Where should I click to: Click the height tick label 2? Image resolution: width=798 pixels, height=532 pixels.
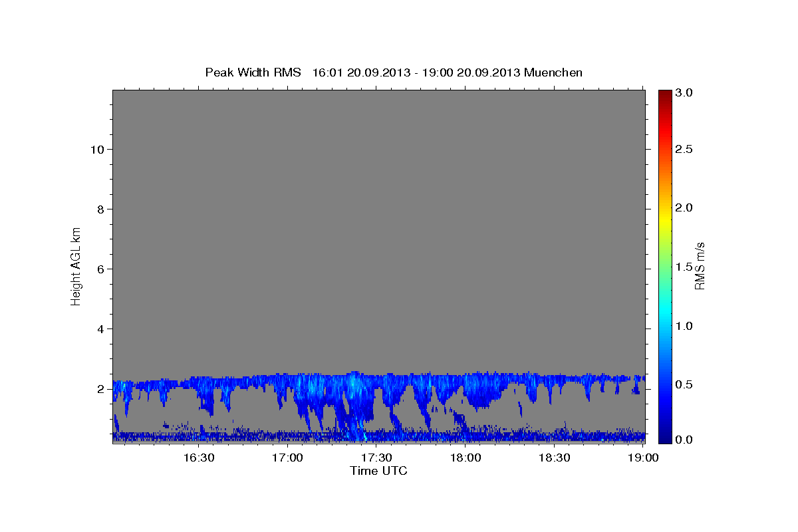click(x=99, y=388)
